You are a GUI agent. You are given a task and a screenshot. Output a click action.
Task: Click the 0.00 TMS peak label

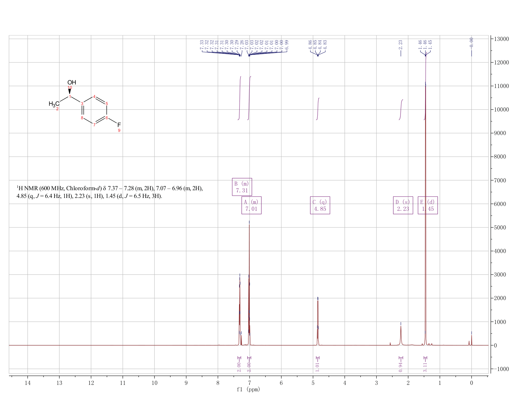click(471, 42)
